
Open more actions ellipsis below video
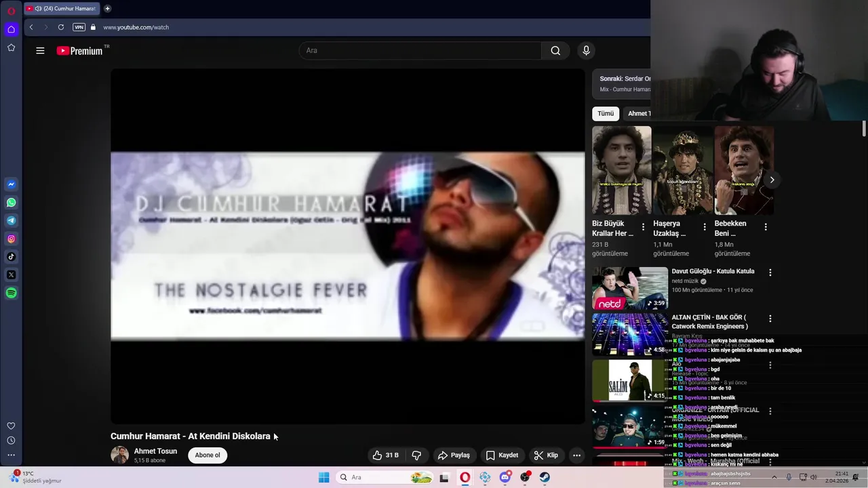[x=576, y=455]
